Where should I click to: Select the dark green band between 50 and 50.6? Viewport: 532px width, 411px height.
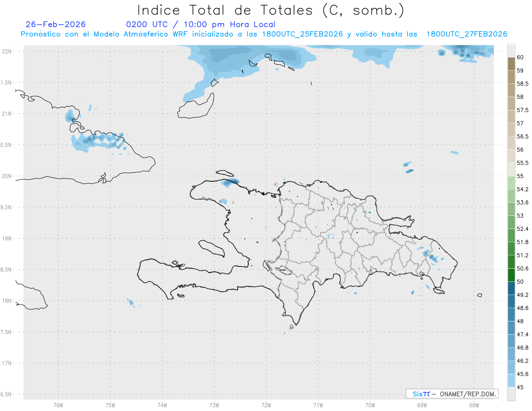[511, 275]
